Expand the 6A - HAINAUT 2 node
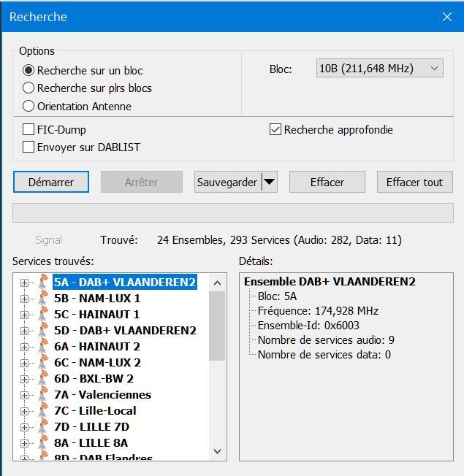This screenshot has width=464, height=476. tap(24, 347)
